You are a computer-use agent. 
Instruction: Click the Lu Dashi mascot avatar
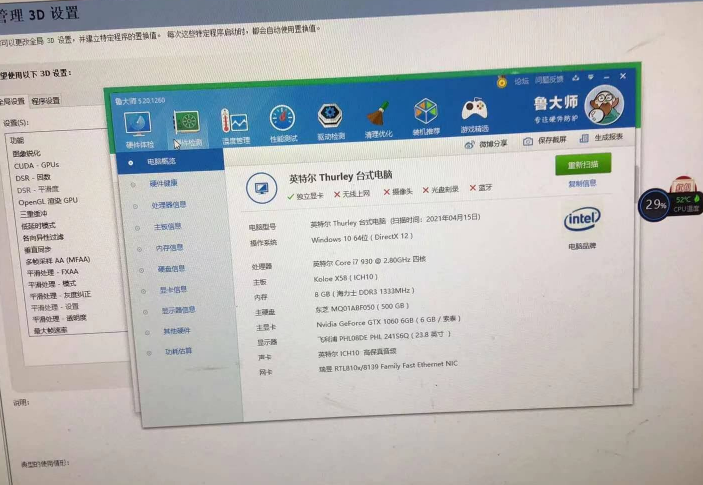pyautogui.click(x=604, y=105)
